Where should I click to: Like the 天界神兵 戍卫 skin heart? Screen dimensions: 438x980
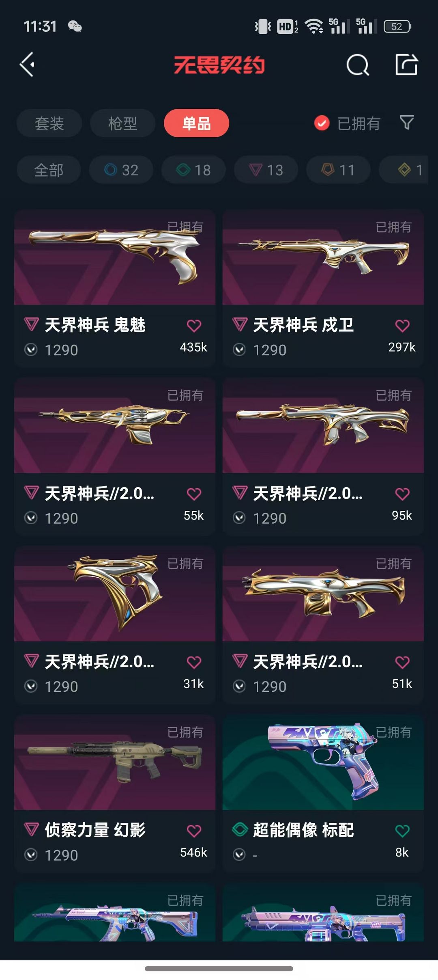click(x=402, y=325)
